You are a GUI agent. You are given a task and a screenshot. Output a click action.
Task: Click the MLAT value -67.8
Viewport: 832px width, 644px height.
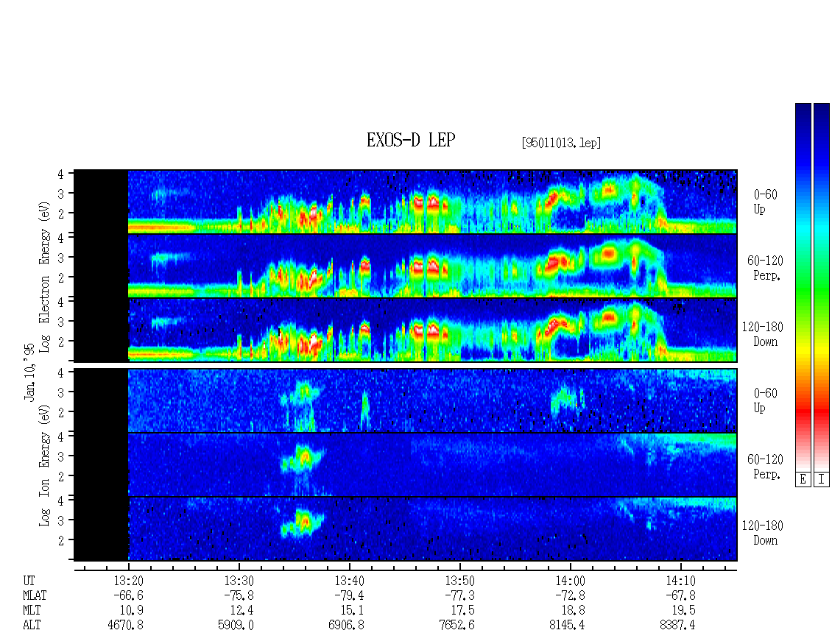[680, 595]
